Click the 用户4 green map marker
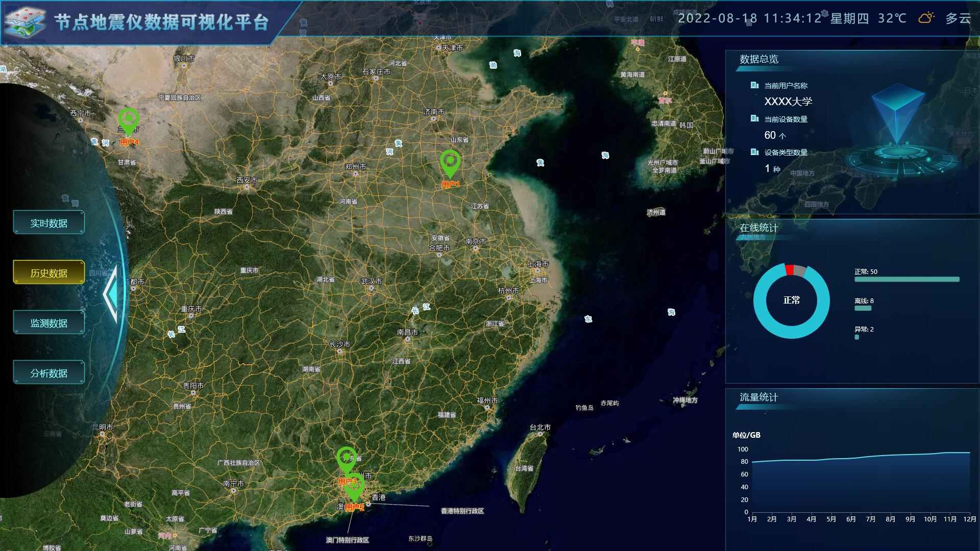This screenshot has height=551, width=980. point(129,122)
